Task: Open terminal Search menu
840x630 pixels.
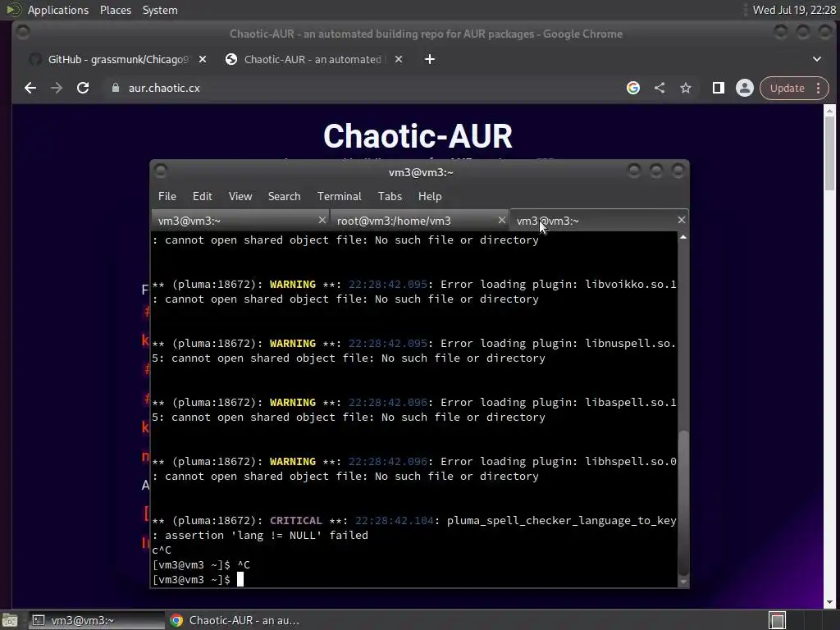Action: point(284,196)
